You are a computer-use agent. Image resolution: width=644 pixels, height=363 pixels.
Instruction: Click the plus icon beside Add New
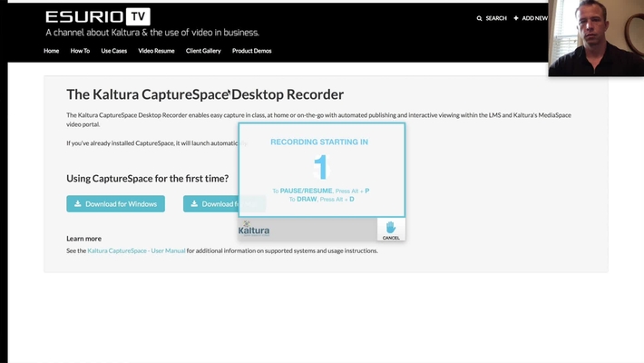point(516,18)
